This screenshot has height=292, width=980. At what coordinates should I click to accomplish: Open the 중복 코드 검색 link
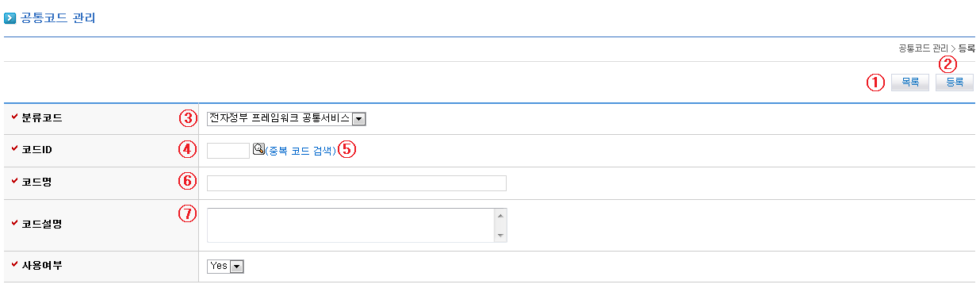pyautogui.click(x=301, y=150)
